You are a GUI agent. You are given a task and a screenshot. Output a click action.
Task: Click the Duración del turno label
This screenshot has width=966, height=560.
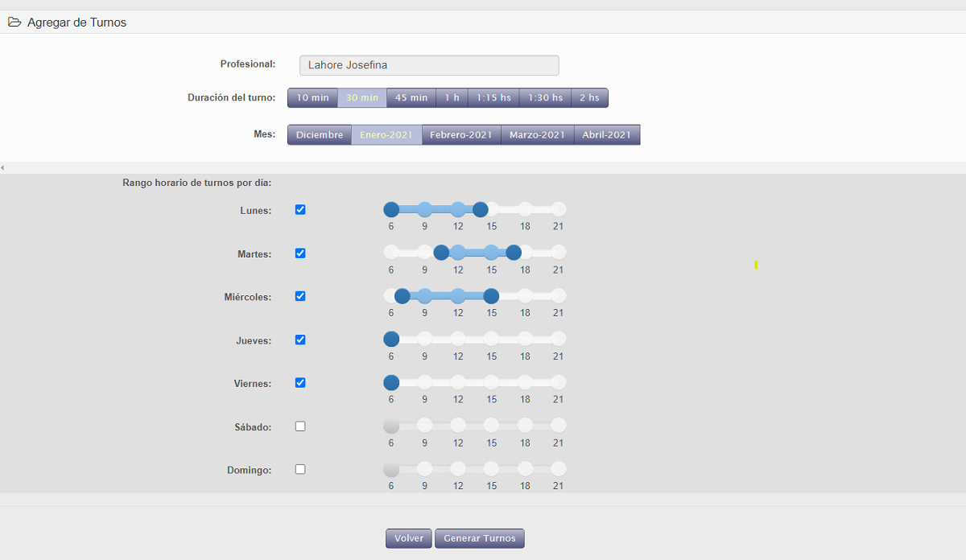(232, 97)
